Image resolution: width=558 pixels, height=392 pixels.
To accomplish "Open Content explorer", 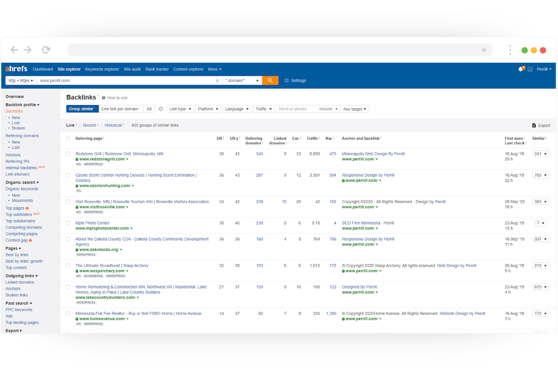I will pyautogui.click(x=188, y=69).
